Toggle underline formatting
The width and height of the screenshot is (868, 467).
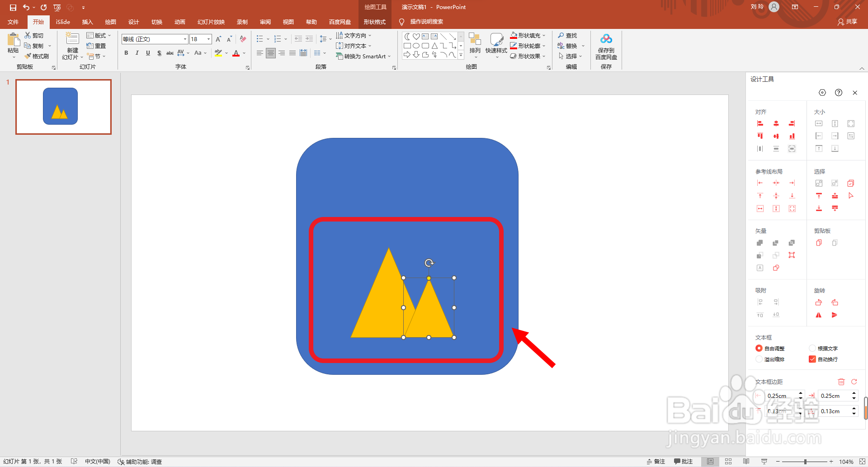[x=148, y=53]
